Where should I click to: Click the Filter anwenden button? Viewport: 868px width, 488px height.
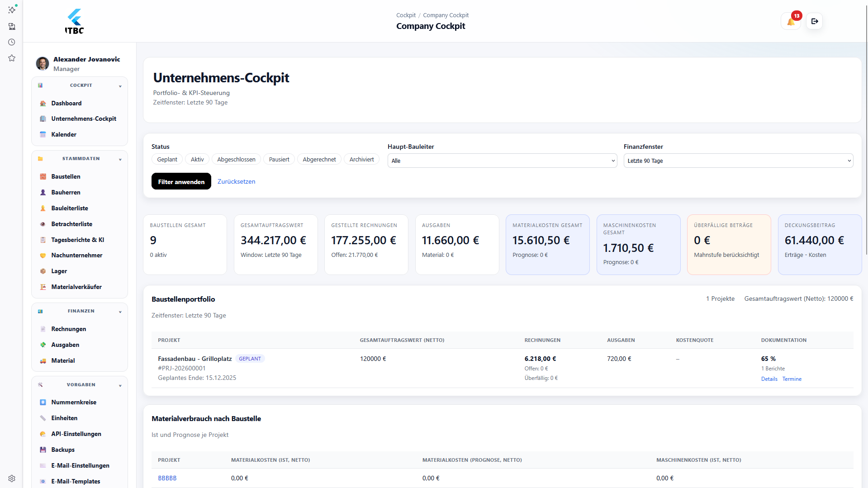pos(181,181)
